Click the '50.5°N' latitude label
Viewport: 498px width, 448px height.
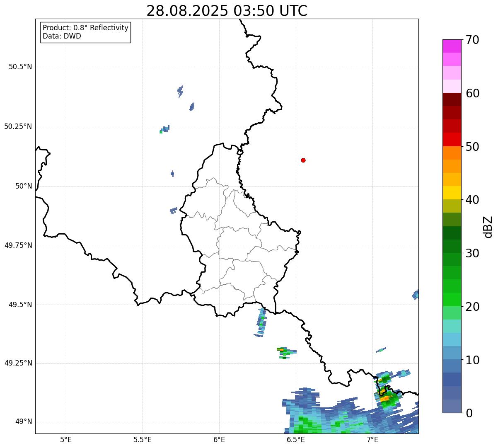coord(20,67)
